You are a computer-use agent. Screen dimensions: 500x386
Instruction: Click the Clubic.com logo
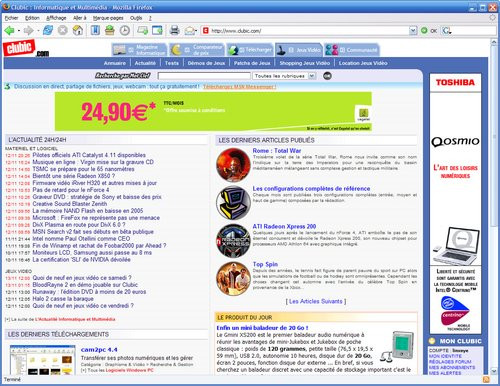tap(26, 49)
